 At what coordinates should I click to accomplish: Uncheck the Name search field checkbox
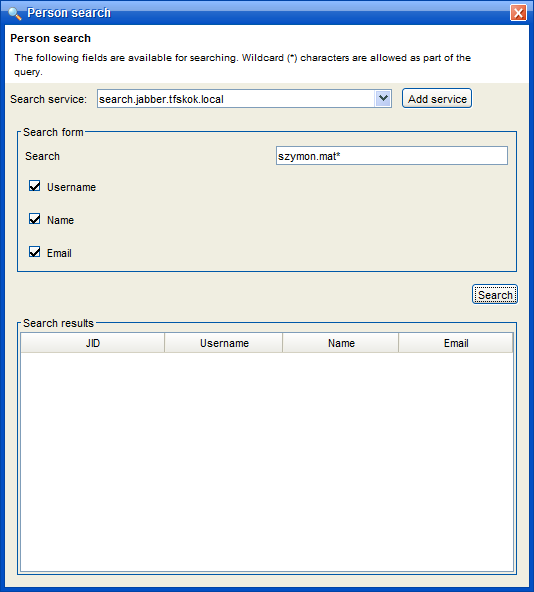coord(35,219)
